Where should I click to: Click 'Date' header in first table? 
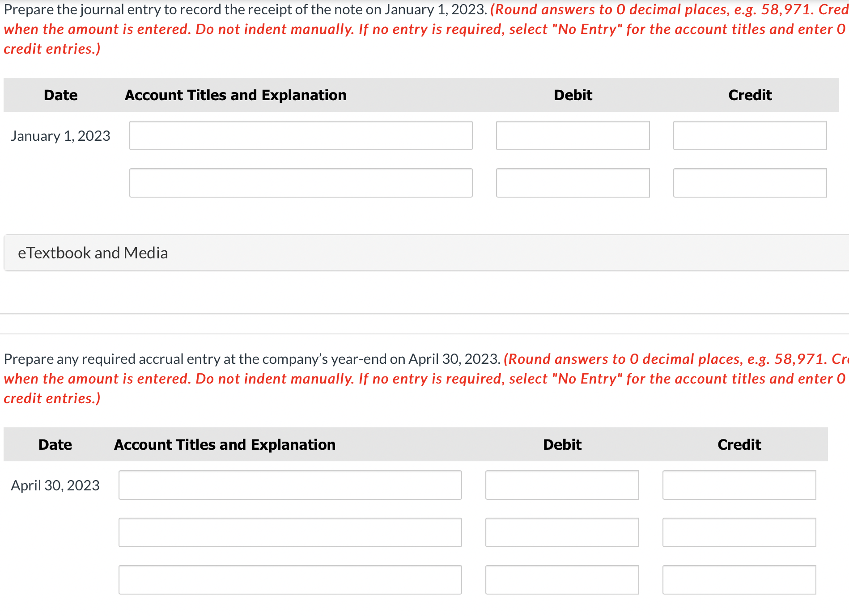(x=61, y=95)
